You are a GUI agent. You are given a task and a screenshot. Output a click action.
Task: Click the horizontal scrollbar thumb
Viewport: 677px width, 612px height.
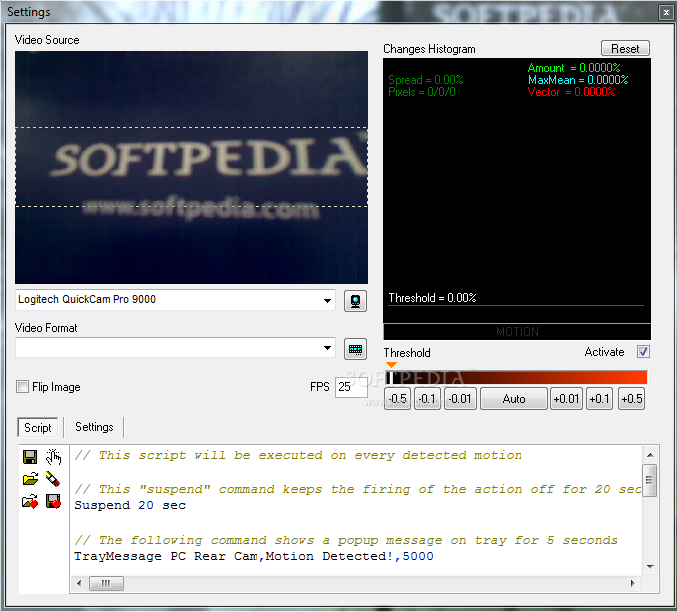106,583
